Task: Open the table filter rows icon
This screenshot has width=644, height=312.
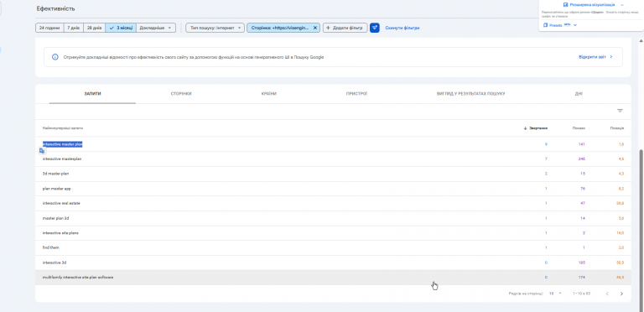Action: [620, 111]
